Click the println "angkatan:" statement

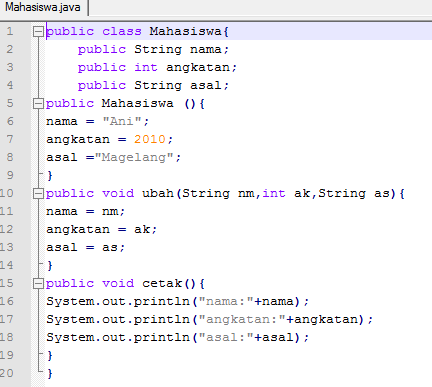click(x=210, y=320)
